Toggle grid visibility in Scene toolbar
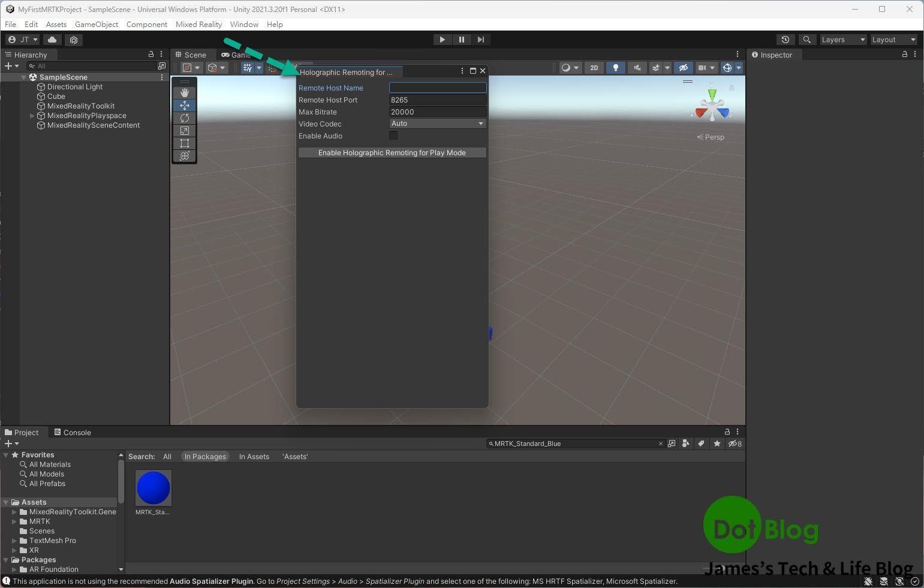 [247, 68]
